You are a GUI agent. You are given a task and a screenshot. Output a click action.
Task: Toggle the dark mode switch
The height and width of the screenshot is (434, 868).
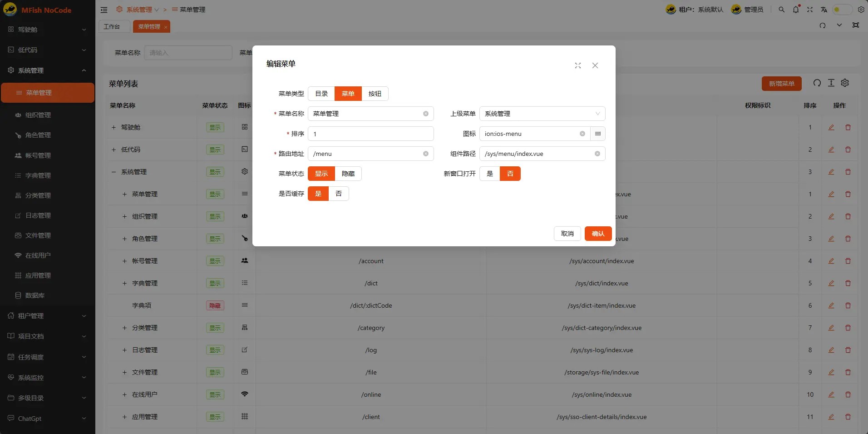(x=841, y=10)
